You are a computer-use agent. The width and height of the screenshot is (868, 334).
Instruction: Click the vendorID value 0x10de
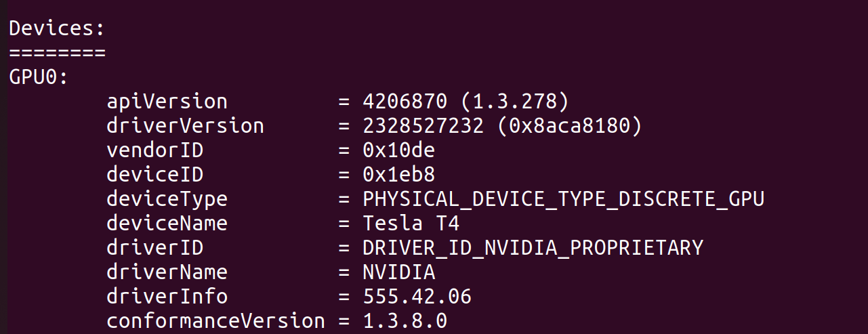coord(398,150)
